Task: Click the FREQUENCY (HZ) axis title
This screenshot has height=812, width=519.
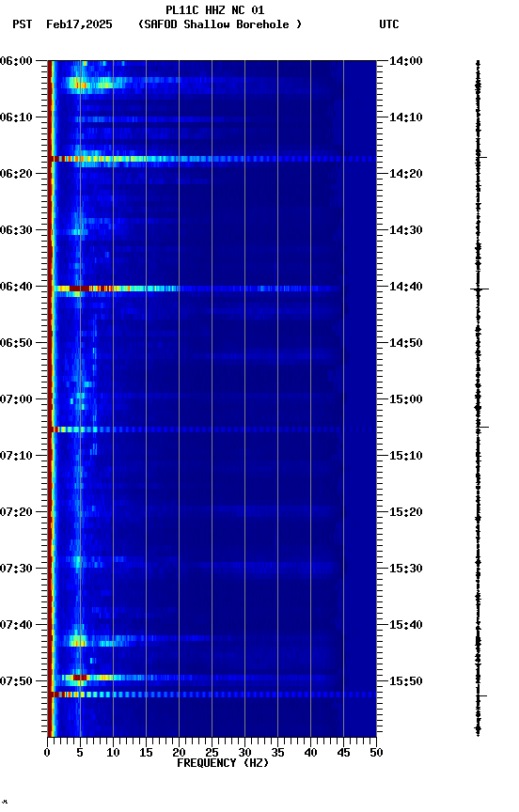Action: [x=223, y=764]
